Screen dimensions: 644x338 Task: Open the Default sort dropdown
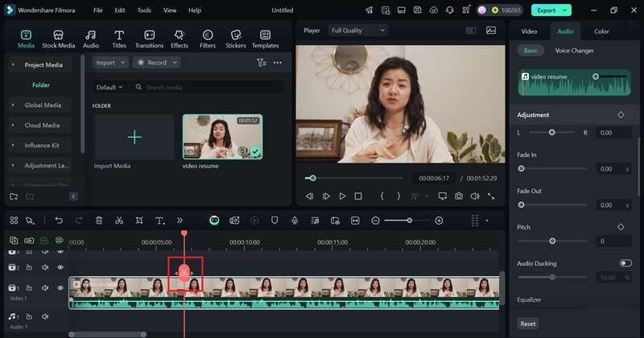click(x=109, y=87)
